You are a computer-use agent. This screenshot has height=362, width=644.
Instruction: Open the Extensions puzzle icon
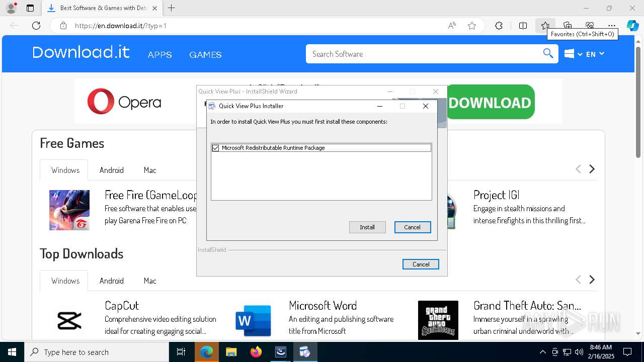[x=499, y=26]
